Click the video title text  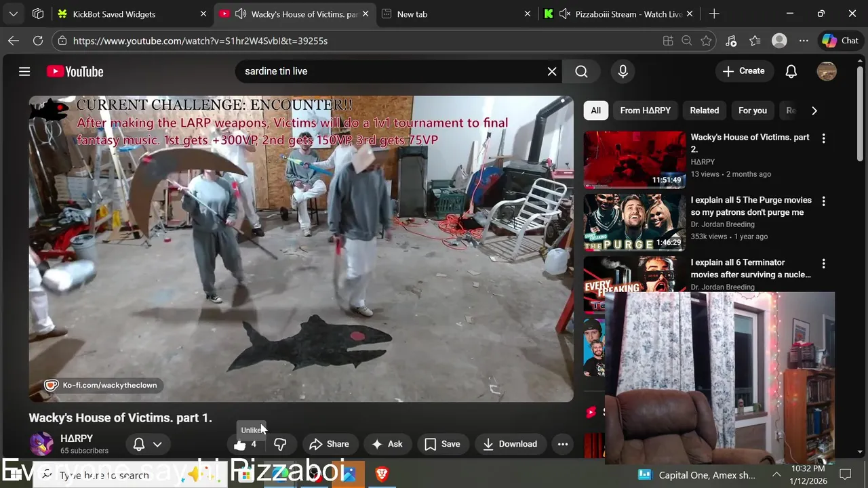(x=121, y=418)
